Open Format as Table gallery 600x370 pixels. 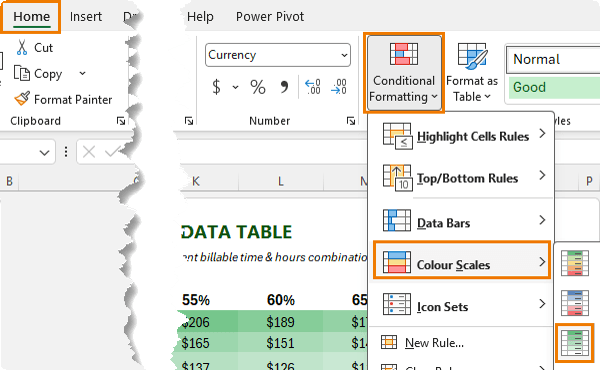(x=472, y=73)
